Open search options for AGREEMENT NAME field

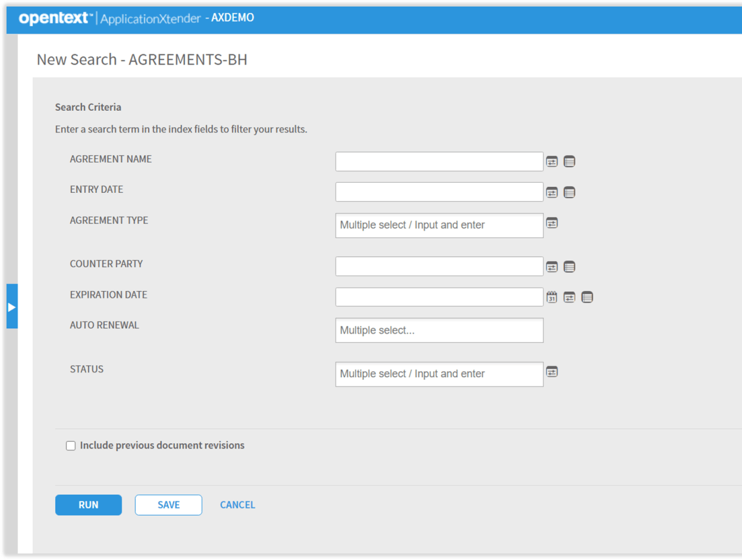tap(552, 161)
